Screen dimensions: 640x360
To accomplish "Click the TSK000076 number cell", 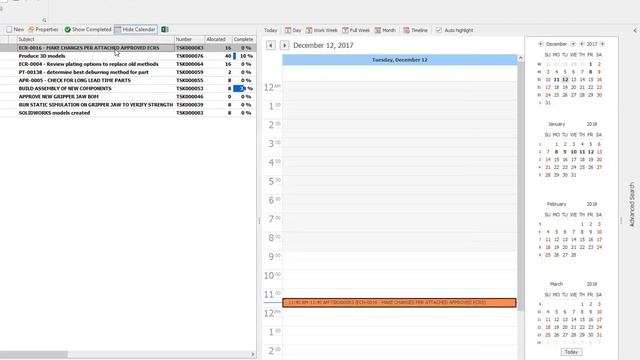I will point(189,56).
